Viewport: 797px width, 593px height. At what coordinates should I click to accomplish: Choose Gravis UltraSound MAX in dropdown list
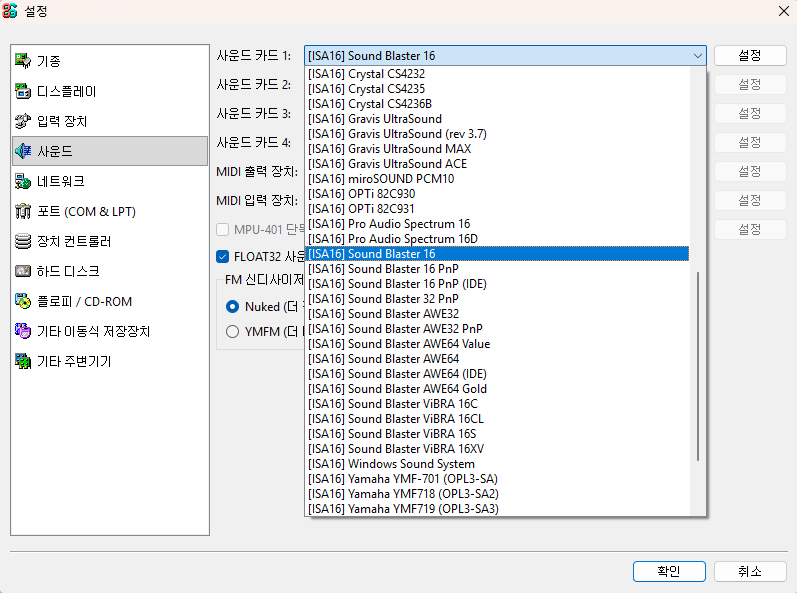pyautogui.click(x=389, y=148)
